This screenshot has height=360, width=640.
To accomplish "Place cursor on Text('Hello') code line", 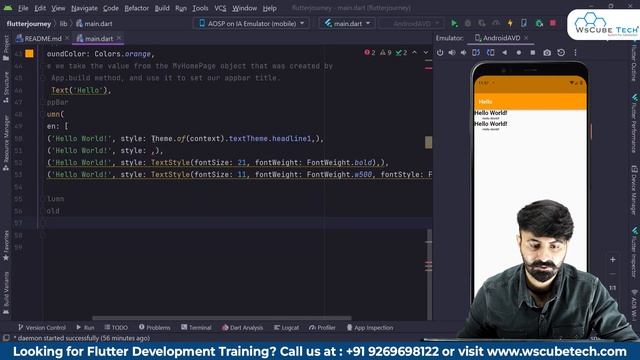I will pos(81,90).
